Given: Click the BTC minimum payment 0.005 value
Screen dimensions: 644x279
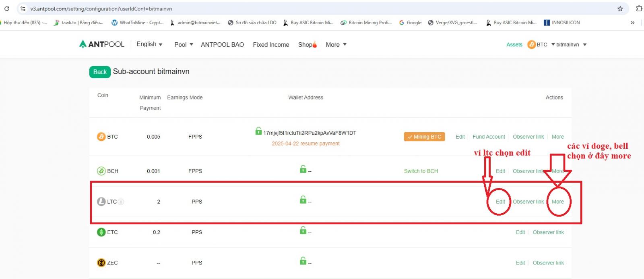Looking at the screenshot, I should [x=153, y=137].
